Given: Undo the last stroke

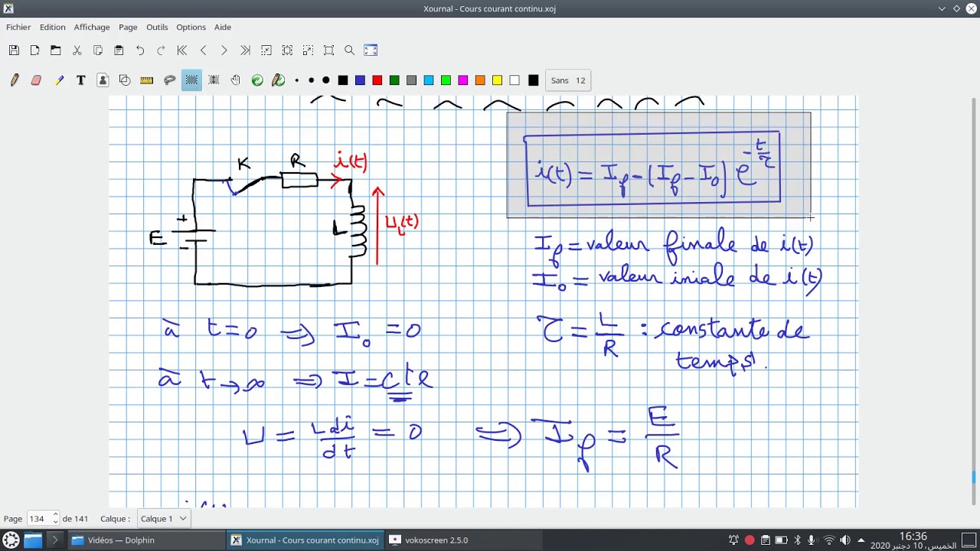Looking at the screenshot, I should tap(140, 51).
